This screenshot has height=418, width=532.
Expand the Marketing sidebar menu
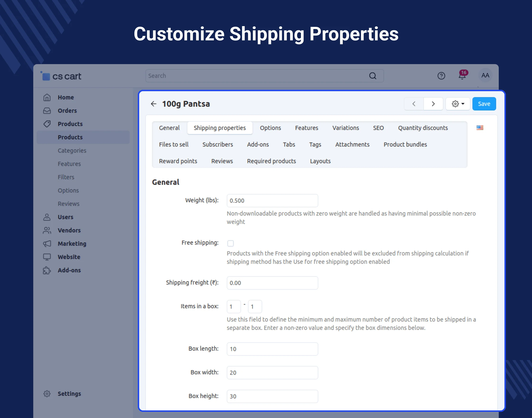click(72, 243)
